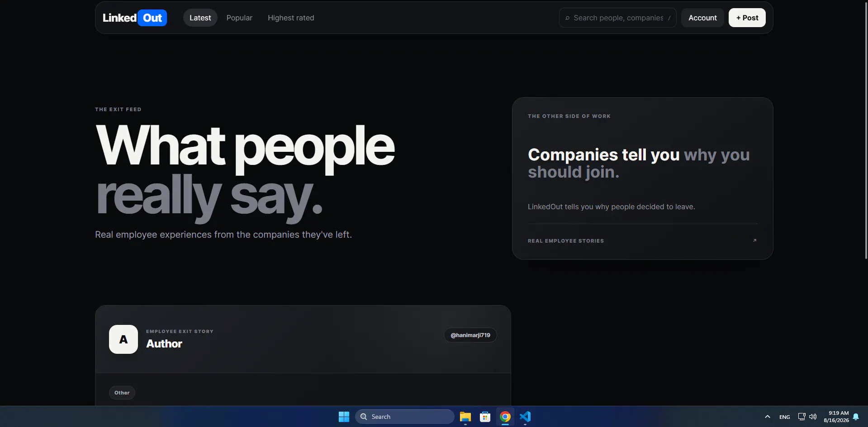The image size is (868, 427).
Task: Switch to the Latest feed tab
Action: 200,18
